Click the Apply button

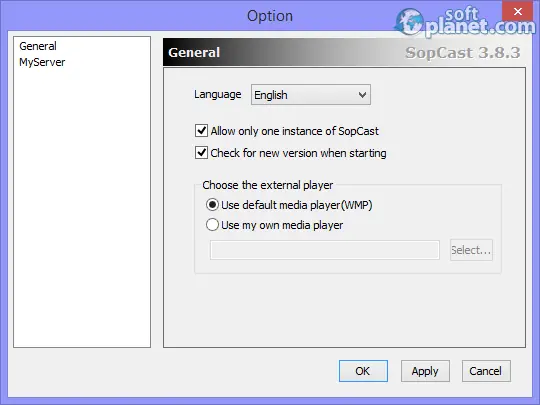pos(425,371)
